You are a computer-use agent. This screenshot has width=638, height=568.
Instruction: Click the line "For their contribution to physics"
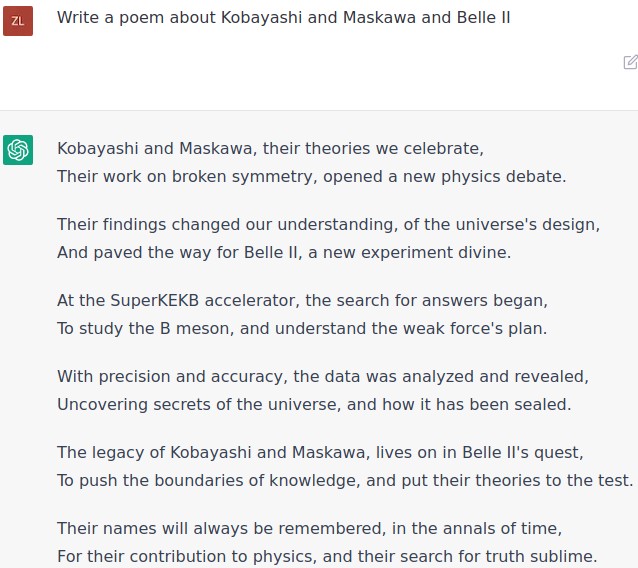coord(327,556)
